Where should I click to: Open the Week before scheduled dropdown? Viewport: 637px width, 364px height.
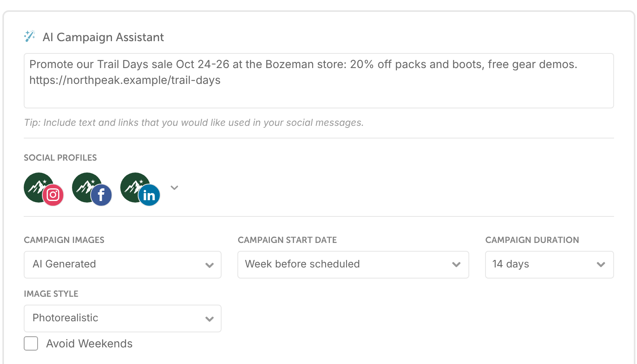point(353,265)
